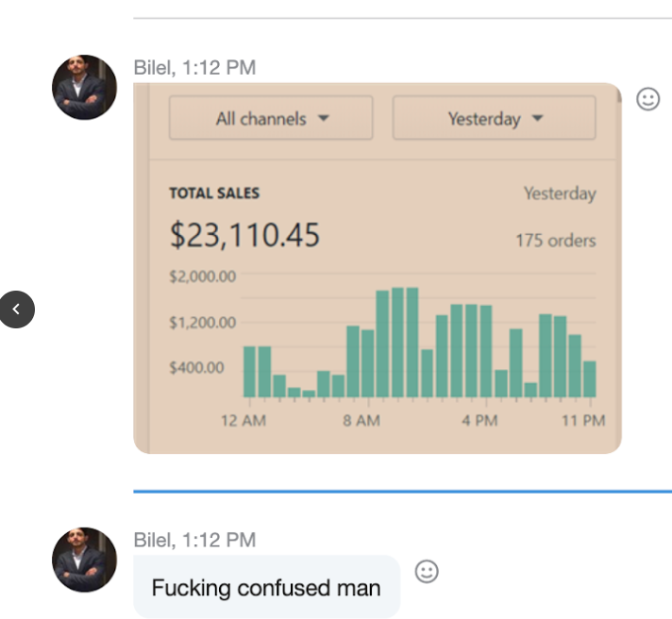This screenshot has width=672, height=619.
Task: Open the "All channels" dropdown
Action: tap(271, 118)
